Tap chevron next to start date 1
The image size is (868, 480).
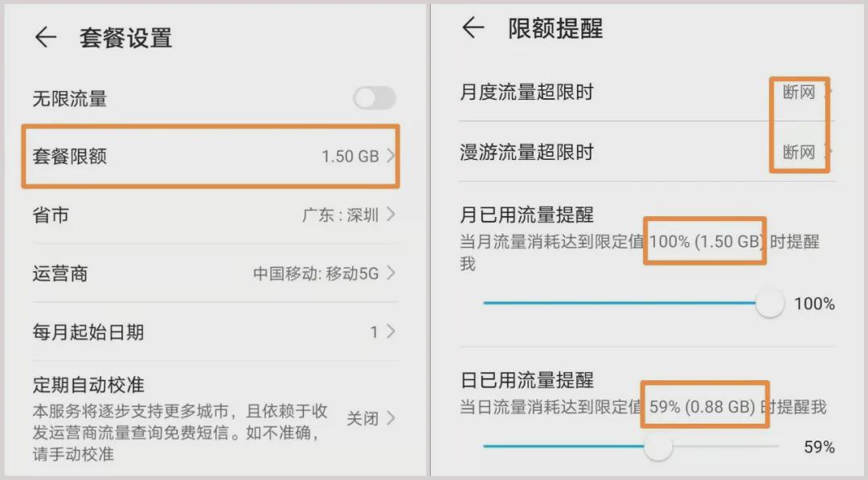click(x=391, y=331)
